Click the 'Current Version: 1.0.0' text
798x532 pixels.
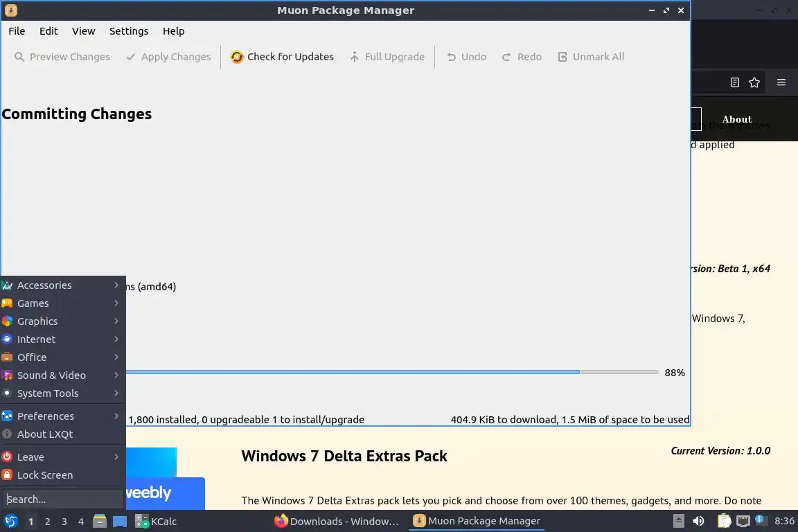tap(720, 450)
